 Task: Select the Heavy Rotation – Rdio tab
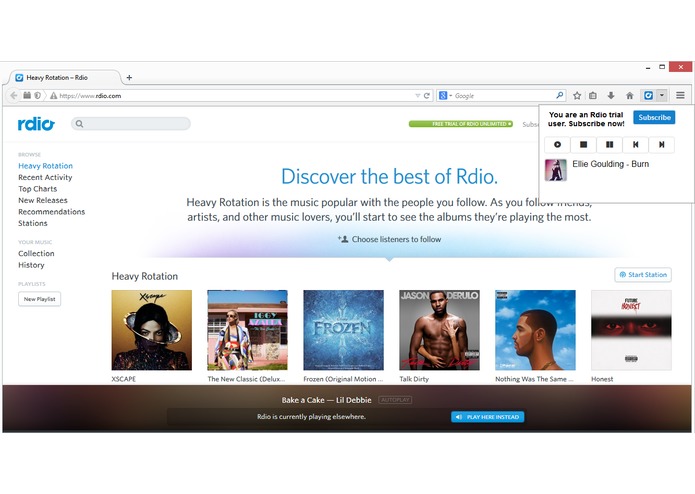pyautogui.click(x=62, y=78)
